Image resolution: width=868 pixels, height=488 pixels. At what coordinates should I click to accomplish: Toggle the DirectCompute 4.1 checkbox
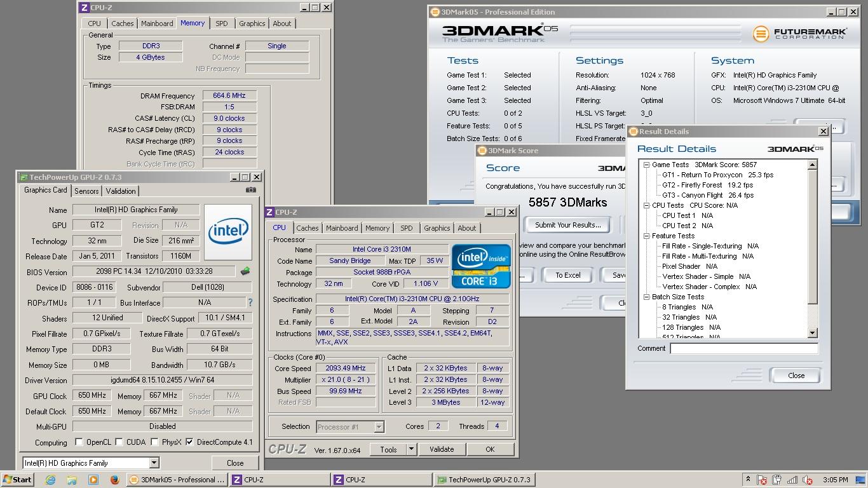click(189, 442)
